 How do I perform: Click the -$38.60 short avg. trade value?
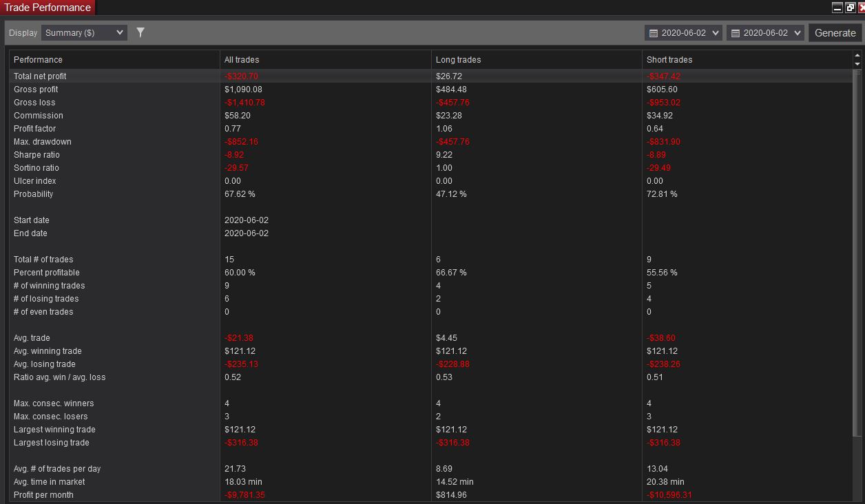click(x=661, y=338)
